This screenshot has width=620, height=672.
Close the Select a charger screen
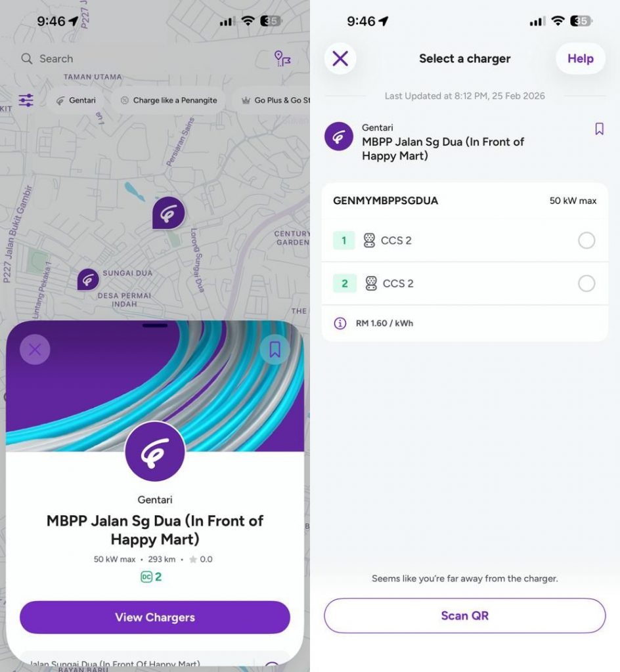click(340, 58)
